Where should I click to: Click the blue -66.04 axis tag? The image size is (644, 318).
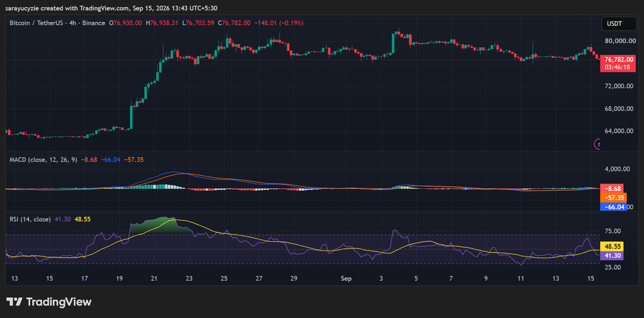pyautogui.click(x=614, y=207)
